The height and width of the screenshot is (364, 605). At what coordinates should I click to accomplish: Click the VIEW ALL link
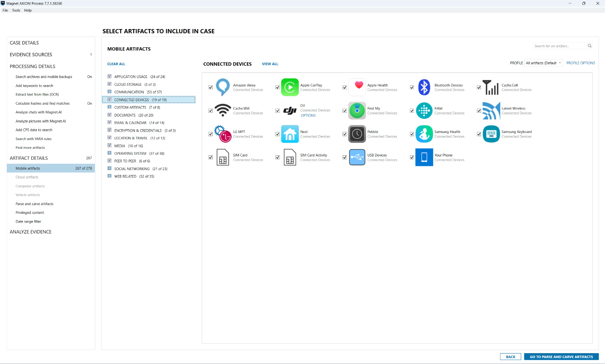click(270, 64)
